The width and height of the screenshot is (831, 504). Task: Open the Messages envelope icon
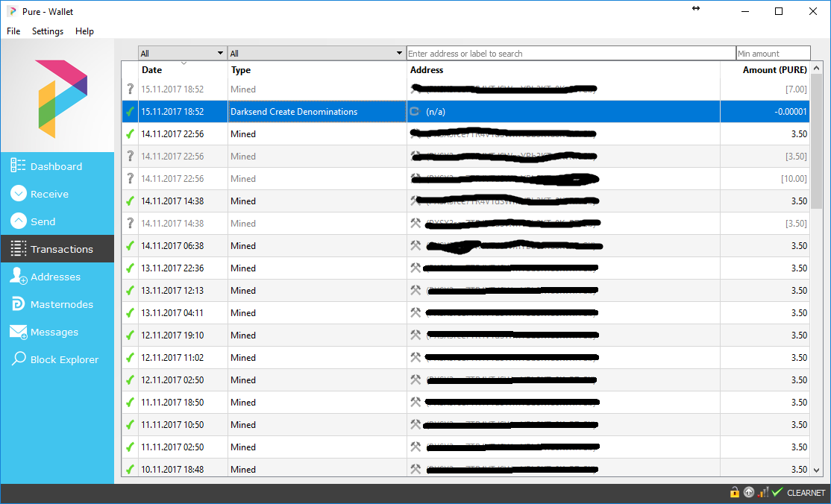coord(18,332)
